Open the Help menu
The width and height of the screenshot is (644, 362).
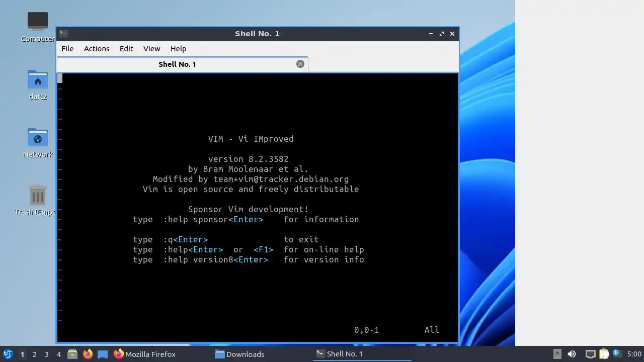(178, 49)
